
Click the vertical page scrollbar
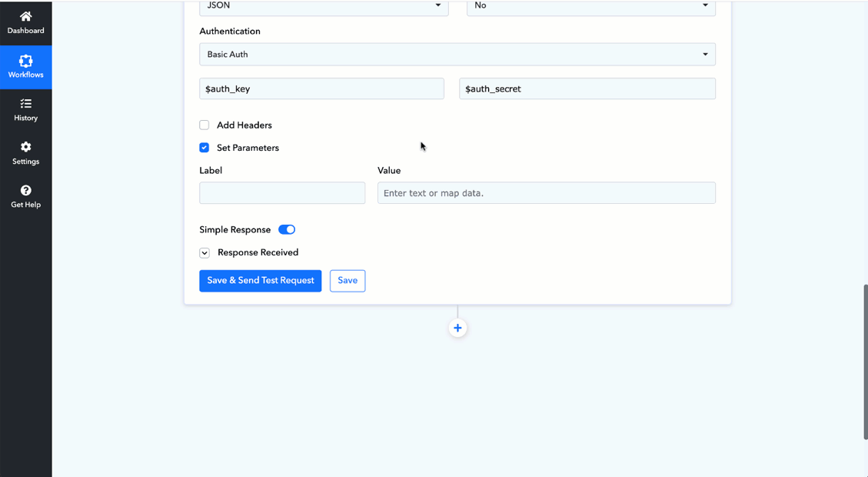click(x=865, y=362)
